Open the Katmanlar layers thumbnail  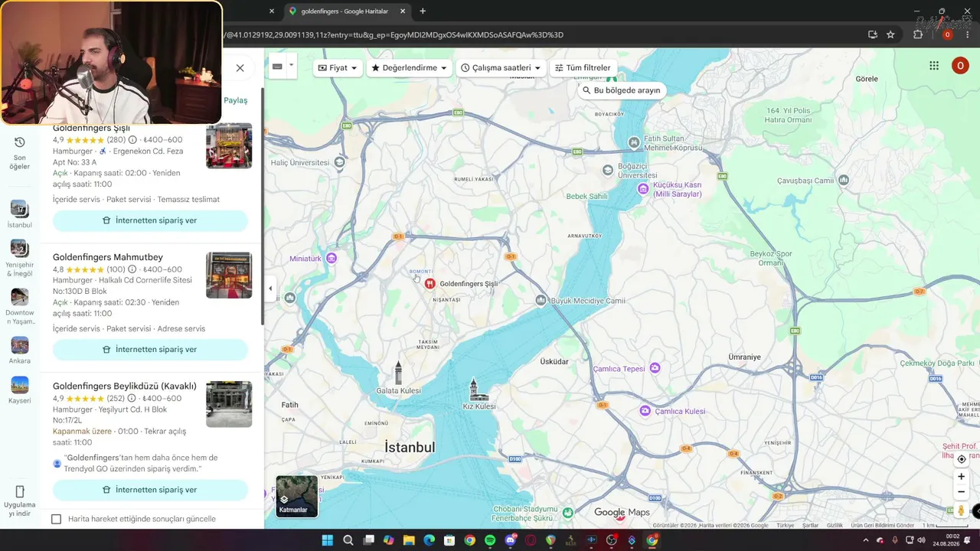297,497
